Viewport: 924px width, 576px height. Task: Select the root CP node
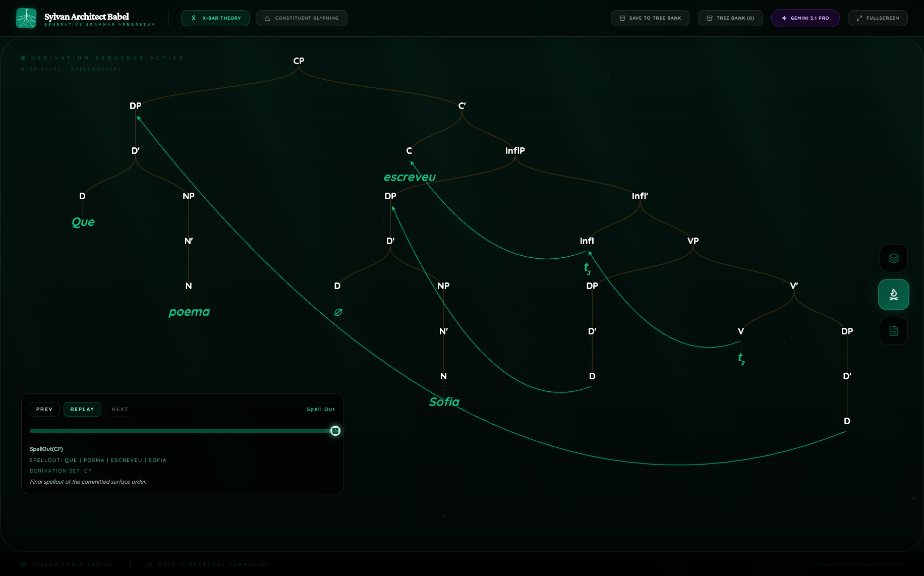pyautogui.click(x=299, y=61)
